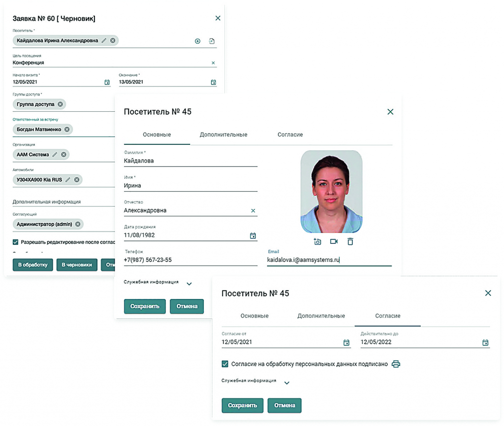Open the Согласие tab in the upper visitor dialog
The height and width of the screenshot is (426, 504).
(290, 134)
